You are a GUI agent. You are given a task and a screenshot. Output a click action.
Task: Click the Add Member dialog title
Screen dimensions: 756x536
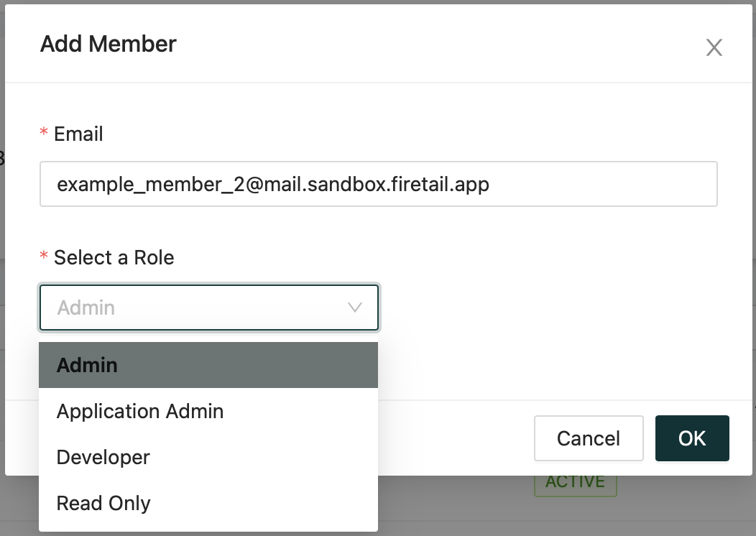click(109, 44)
